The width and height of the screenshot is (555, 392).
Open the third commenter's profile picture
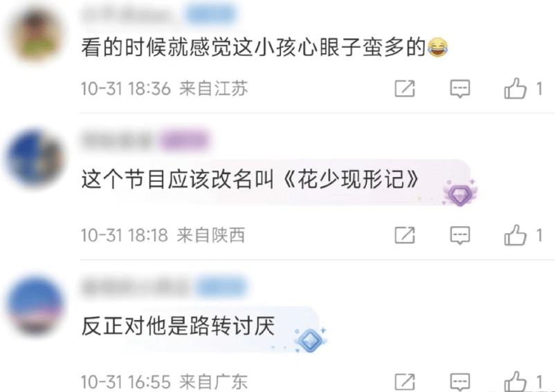[x=35, y=306]
